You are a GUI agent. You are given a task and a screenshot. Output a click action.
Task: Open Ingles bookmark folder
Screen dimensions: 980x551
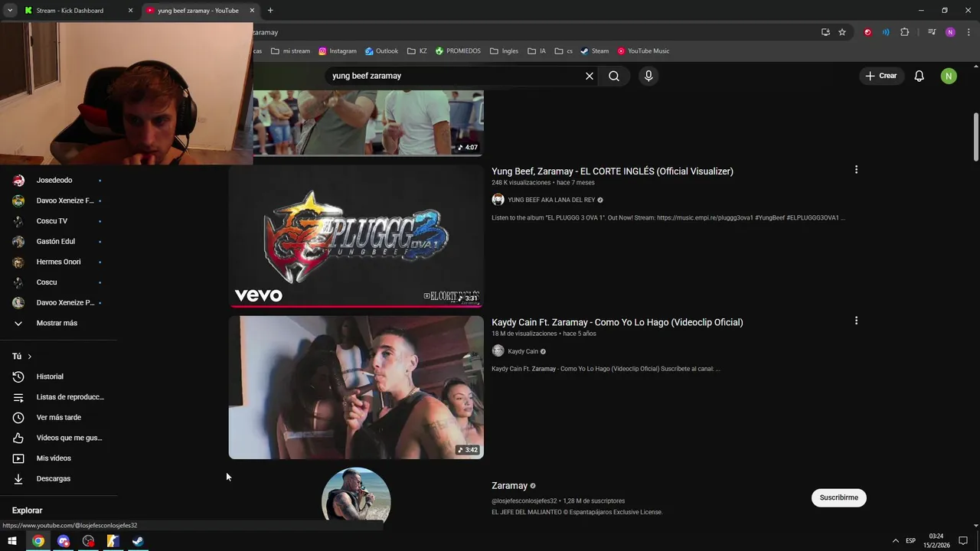(504, 51)
